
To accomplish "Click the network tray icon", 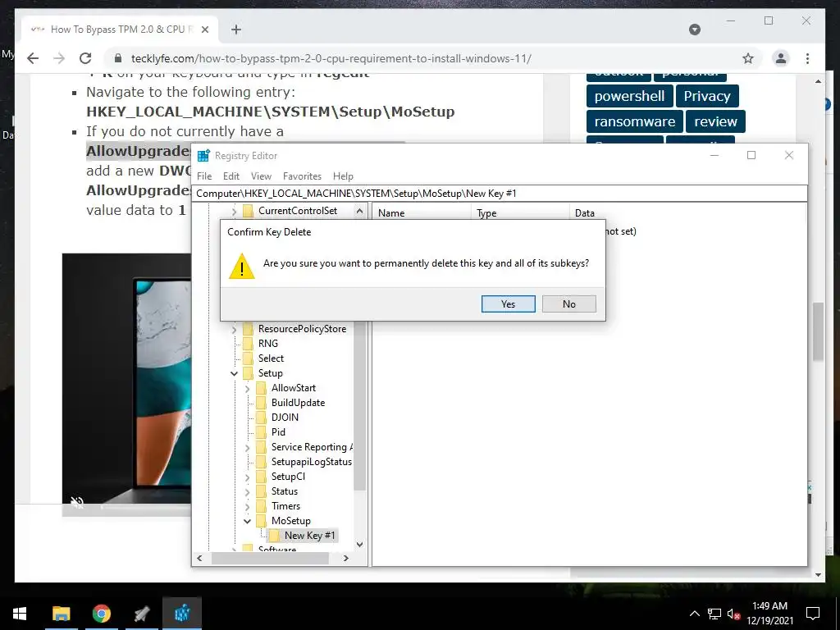I will click(714, 614).
